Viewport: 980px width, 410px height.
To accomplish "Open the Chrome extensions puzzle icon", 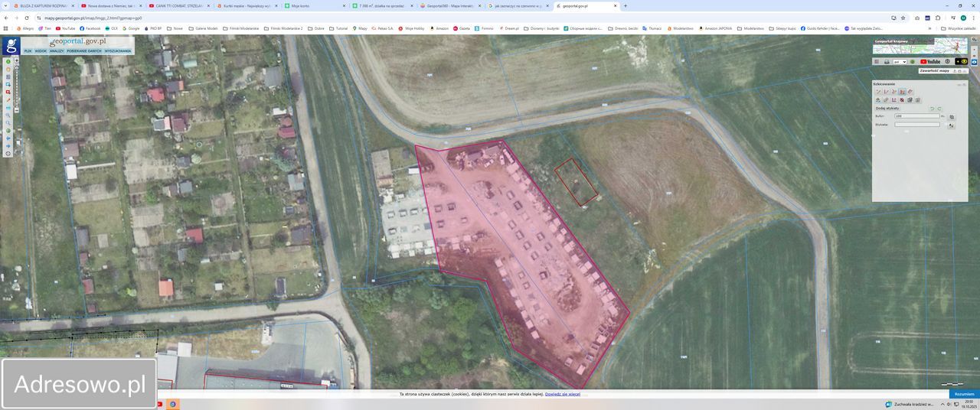I will pos(938,18).
